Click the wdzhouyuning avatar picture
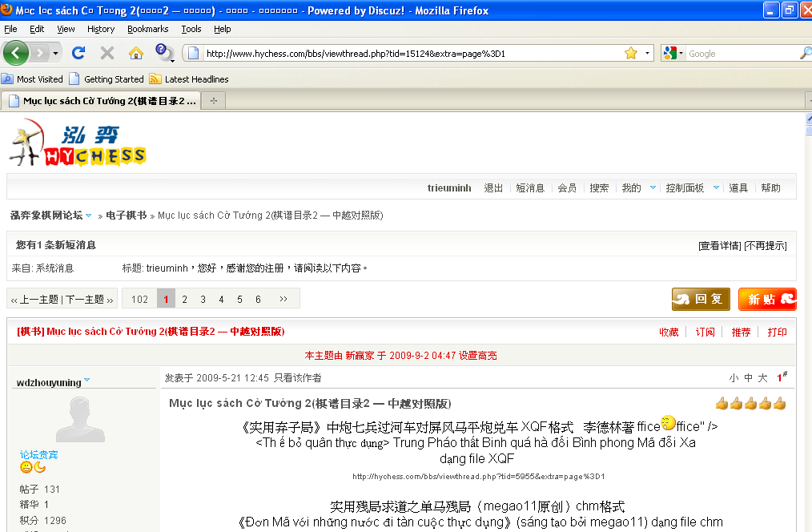Image resolution: width=812 pixels, height=532 pixels. 80,419
